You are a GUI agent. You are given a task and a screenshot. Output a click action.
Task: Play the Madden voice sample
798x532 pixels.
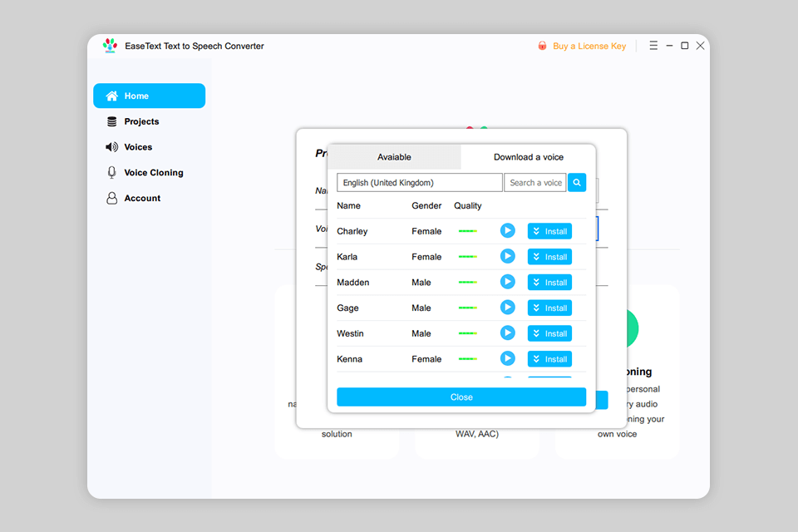pos(507,282)
